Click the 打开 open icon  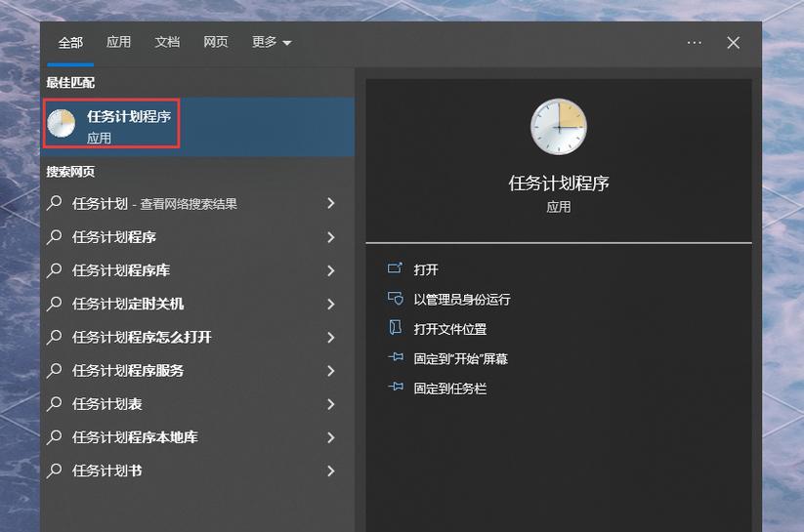(x=395, y=268)
